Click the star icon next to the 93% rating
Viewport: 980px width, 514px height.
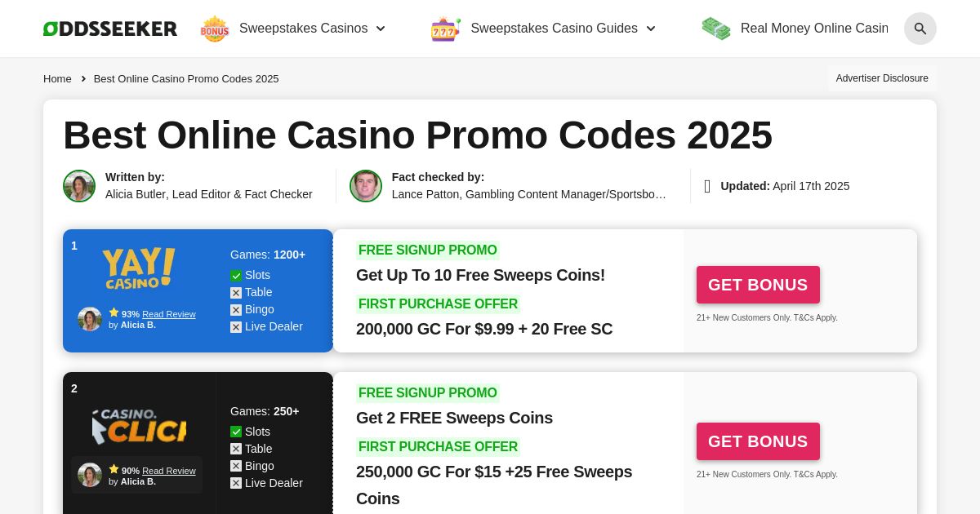pyautogui.click(x=114, y=312)
